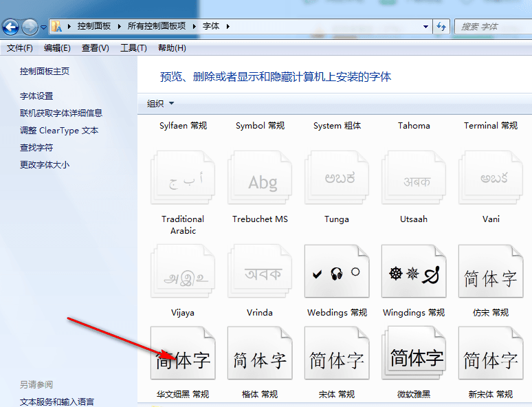Open the Wingdings font icon
Screen dimensions: 532x407
point(414,274)
